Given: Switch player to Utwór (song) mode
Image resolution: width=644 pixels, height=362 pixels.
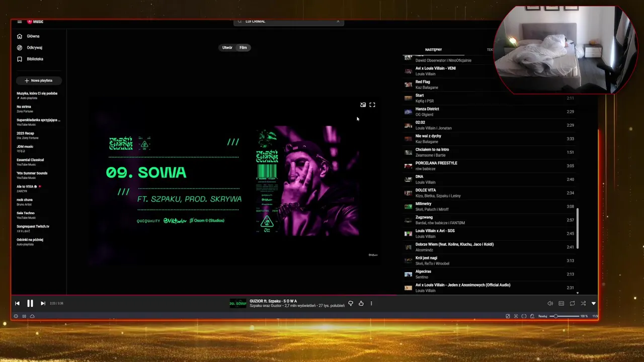Looking at the screenshot, I should pos(227,48).
